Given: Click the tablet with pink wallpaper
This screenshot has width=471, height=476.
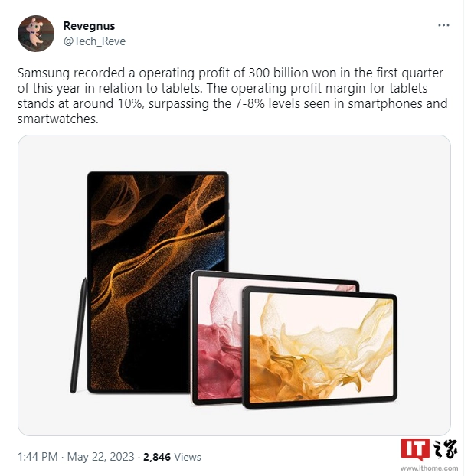Looking at the screenshot, I should pos(218,337).
